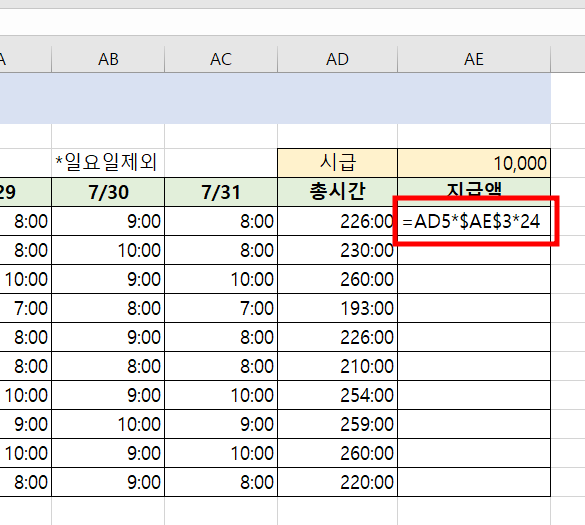Select empty 지급액 cell in the 230:00 row
Viewport: 585px width, 525px height.
click(x=474, y=250)
